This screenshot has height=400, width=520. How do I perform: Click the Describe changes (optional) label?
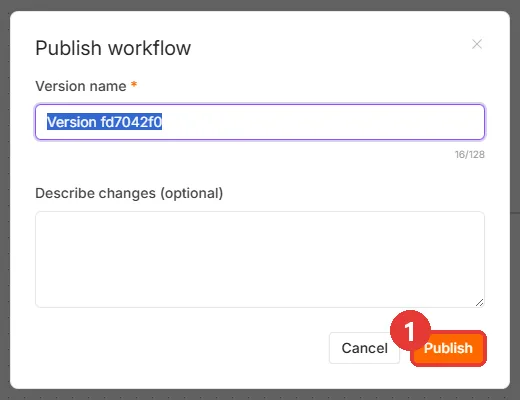[129, 193]
